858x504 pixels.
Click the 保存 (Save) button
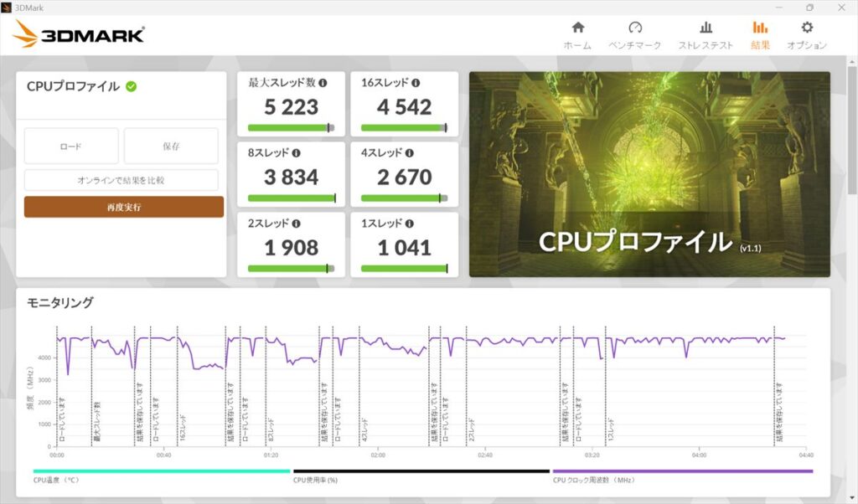171,146
